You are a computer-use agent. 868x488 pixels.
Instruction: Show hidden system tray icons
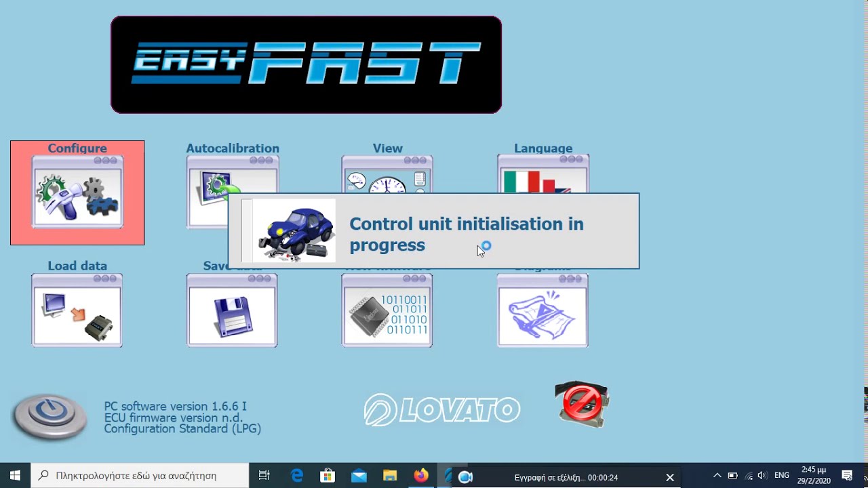717,476
